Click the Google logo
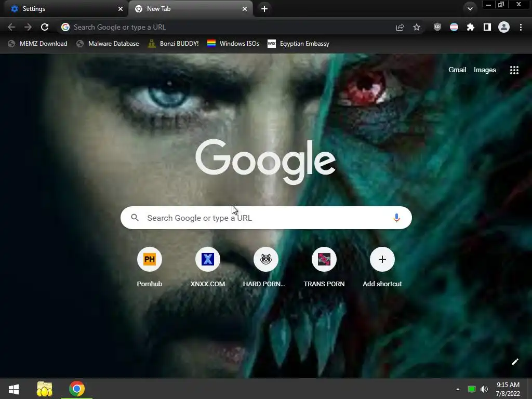 coord(265,162)
